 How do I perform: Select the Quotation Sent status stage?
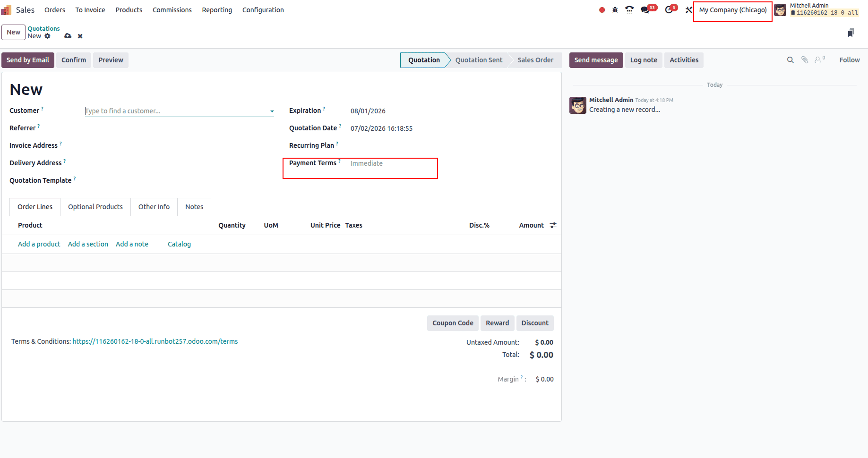479,60
